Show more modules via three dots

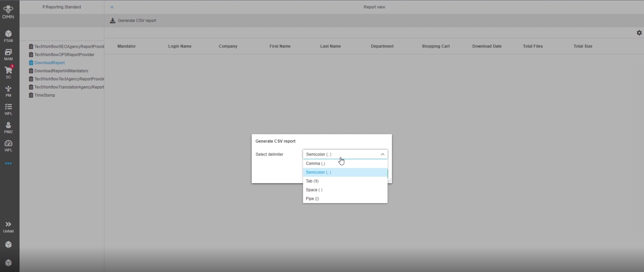(8, 164)
